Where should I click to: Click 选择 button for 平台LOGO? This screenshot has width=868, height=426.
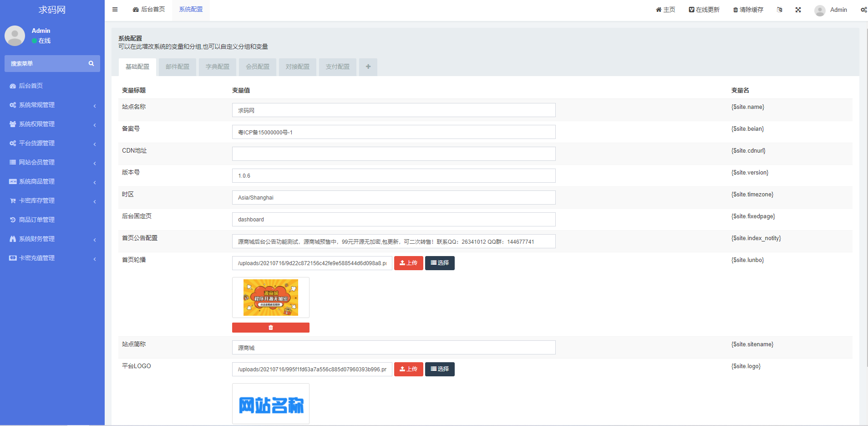[x=439, y=370]
